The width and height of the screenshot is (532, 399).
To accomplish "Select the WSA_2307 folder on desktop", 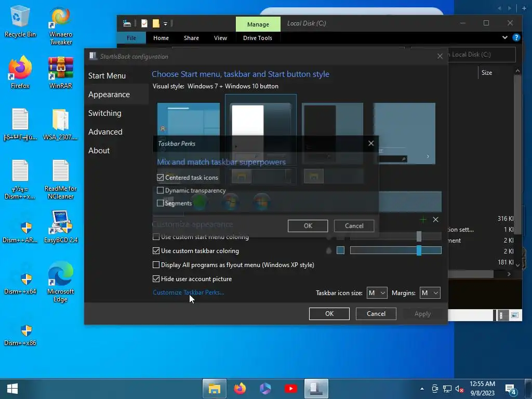I will [x=60, y=124].
